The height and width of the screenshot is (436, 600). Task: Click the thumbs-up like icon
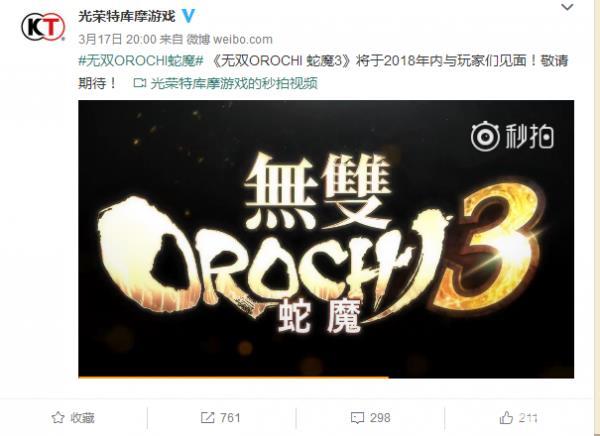(506, 417)
